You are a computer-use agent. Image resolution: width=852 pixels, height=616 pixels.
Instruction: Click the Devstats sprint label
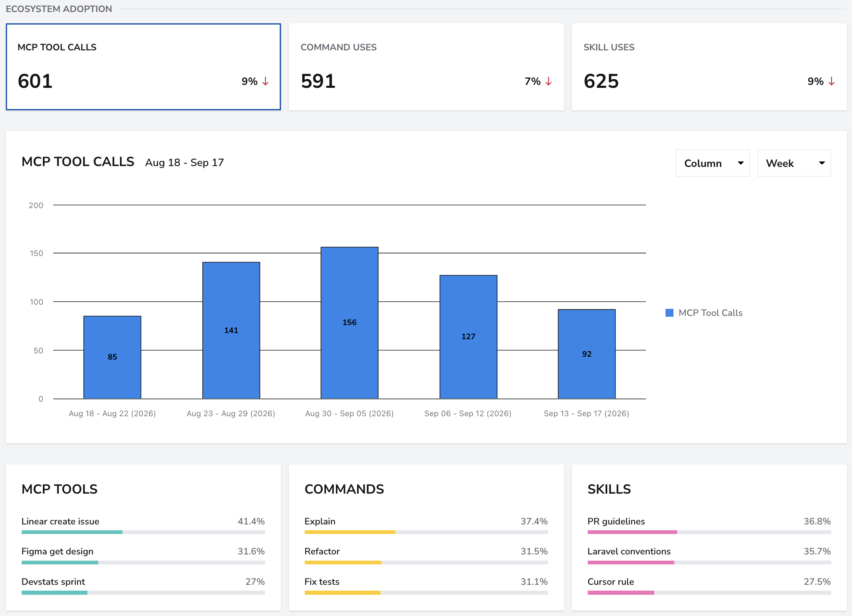[x=53, y=582]
